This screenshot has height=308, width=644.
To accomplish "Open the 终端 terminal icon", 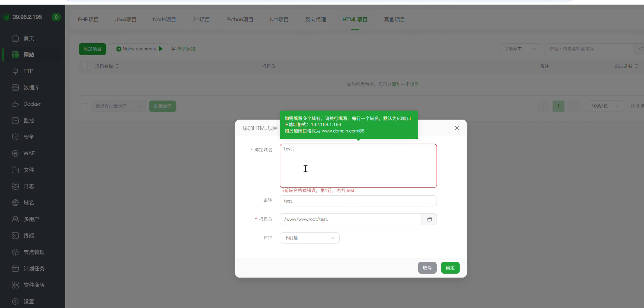I will 15,236.
